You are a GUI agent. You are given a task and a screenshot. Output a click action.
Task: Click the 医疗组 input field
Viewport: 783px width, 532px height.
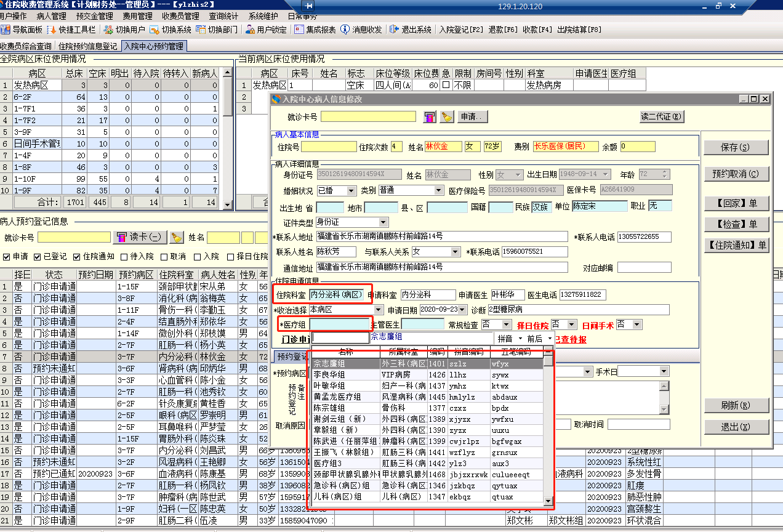(339, 324)
